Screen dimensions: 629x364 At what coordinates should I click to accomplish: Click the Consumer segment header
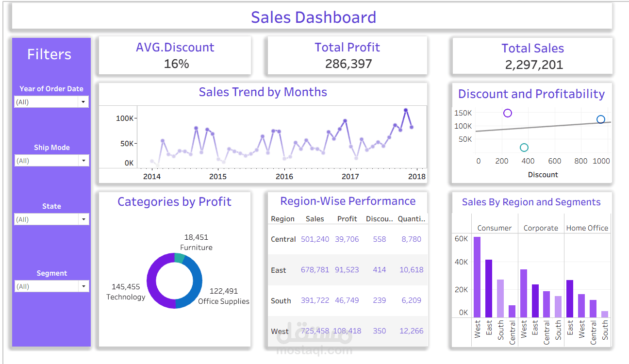495,228
